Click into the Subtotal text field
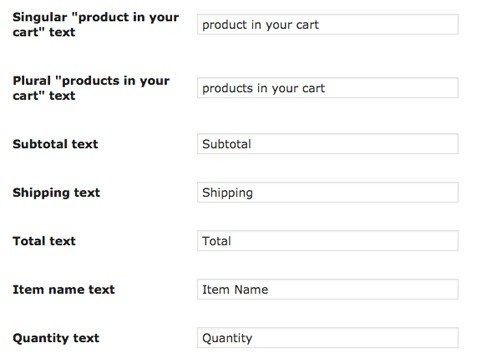This screenshot has width=500, height=360. coord(328,144)
